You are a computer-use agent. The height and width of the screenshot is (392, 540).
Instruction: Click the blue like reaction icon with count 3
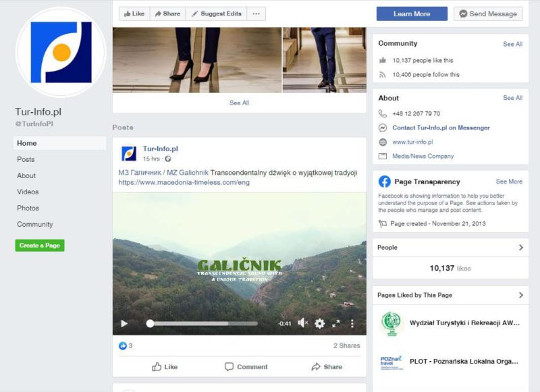[123, 345]
